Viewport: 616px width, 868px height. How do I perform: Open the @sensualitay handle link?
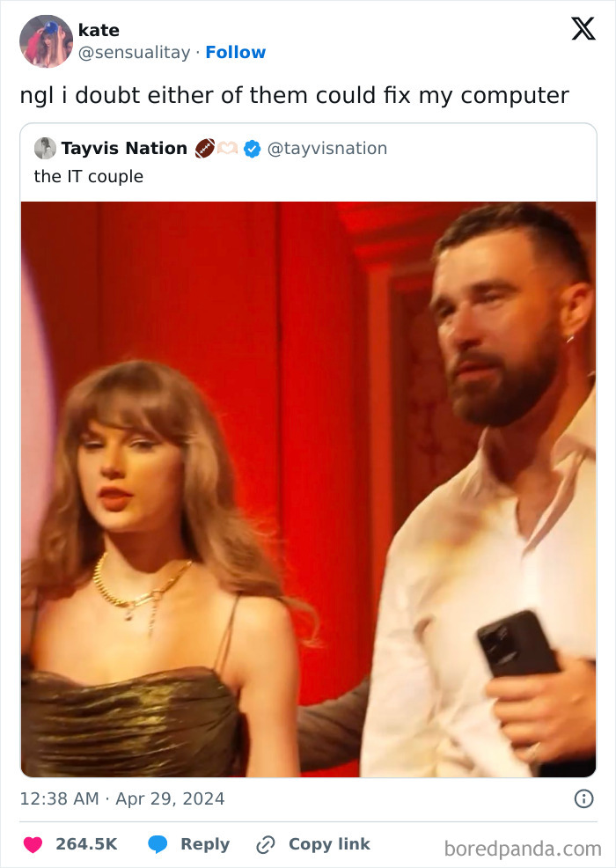pyautogui.click(x=134, y=53)
